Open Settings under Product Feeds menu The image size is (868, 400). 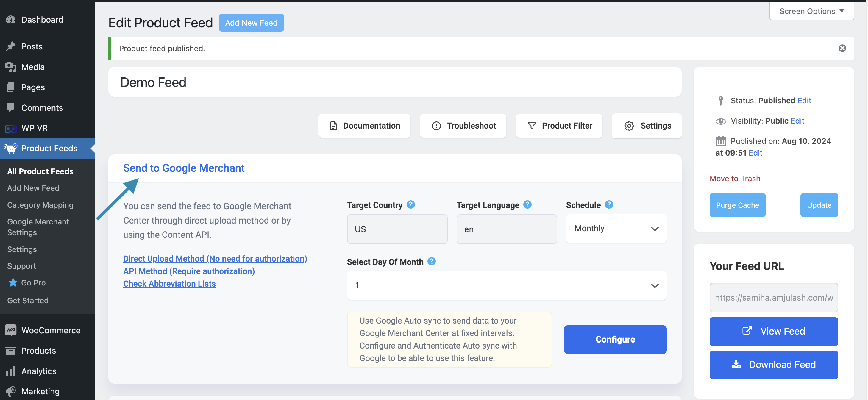(22, 249)
